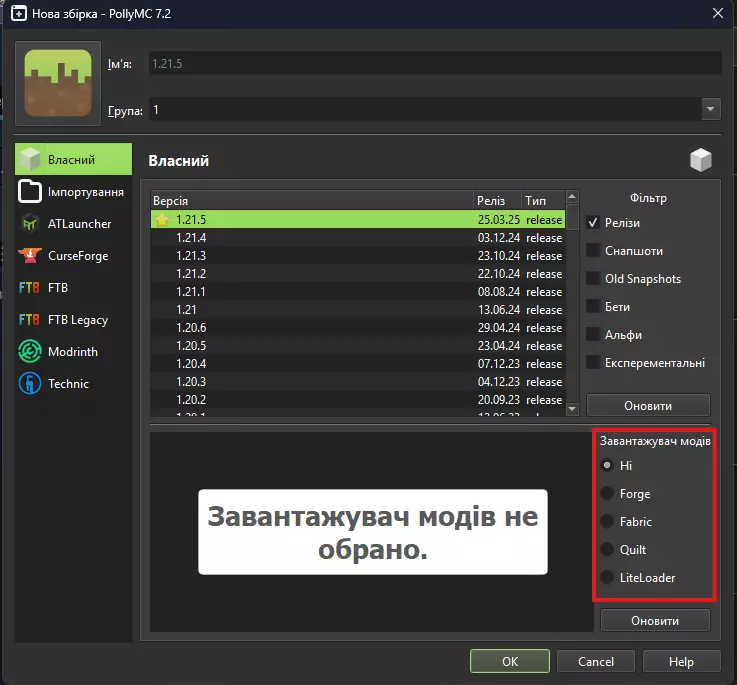Image resolution: width=737 pixels, height=685 pixels.
Task: Select version 1.20.5 in the list
Action: pyautogui.click(x=358, y=346)
